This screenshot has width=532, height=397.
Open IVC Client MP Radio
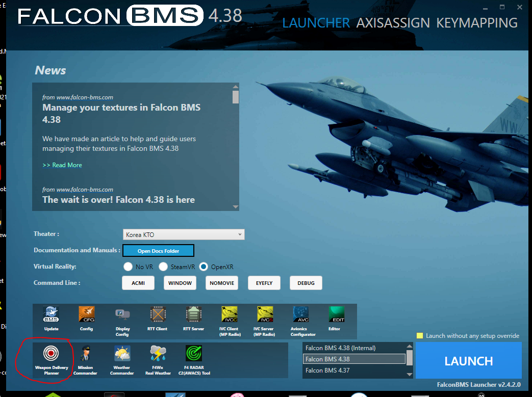(230, 314)
